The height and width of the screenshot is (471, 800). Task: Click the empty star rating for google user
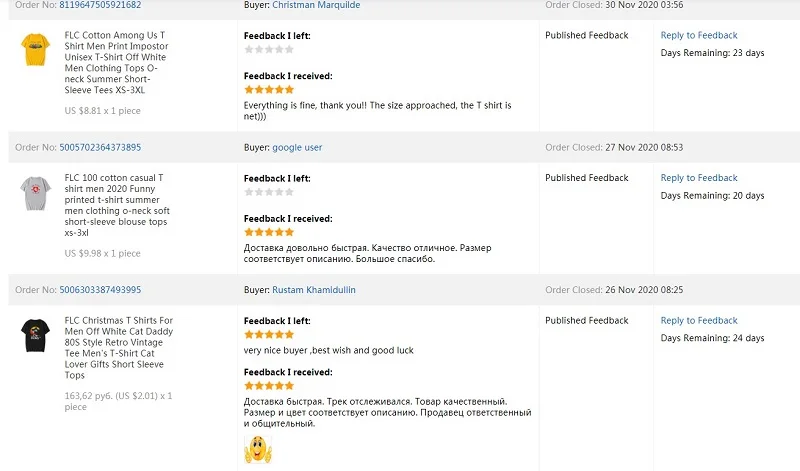pos(269,191)
